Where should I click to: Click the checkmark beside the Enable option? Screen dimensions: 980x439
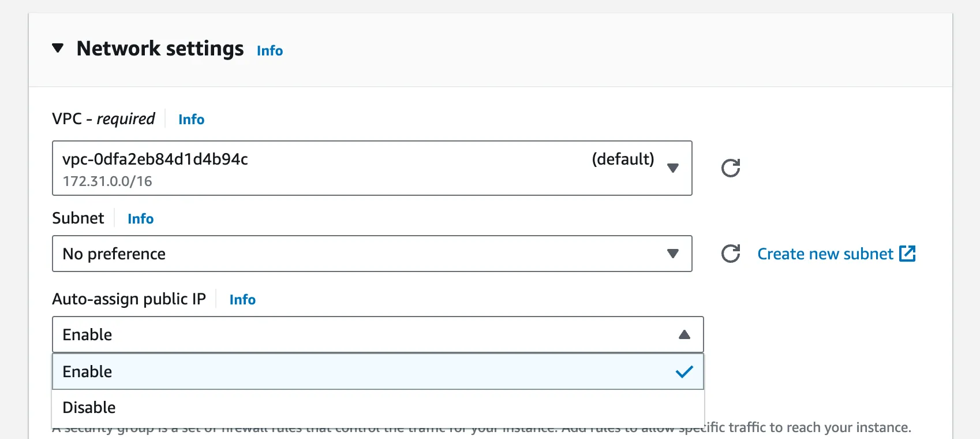click(x=684, y=371)
